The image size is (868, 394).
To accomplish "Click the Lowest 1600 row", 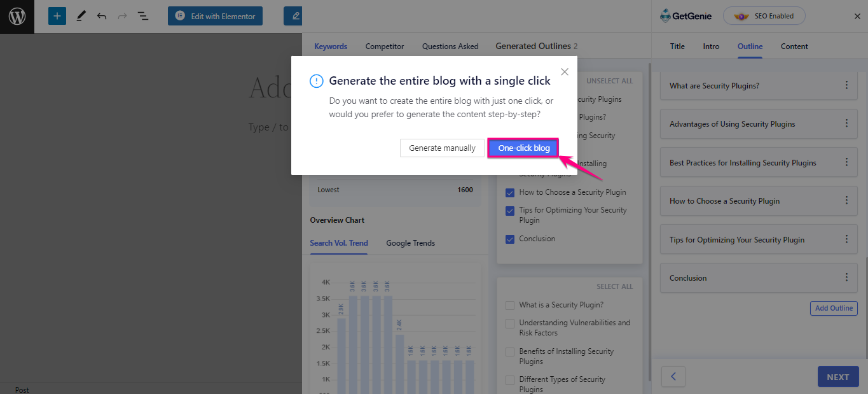I will pos(395,190).
